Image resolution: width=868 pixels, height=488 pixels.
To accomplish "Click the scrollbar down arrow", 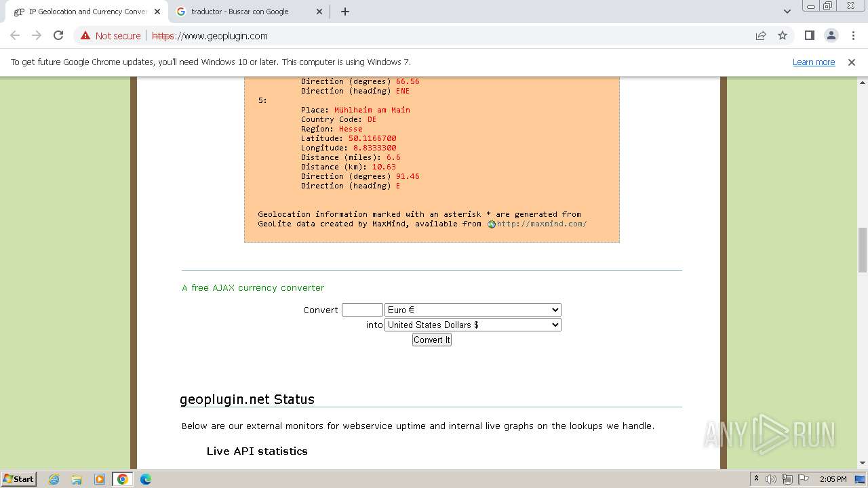I will click(863, 464).
